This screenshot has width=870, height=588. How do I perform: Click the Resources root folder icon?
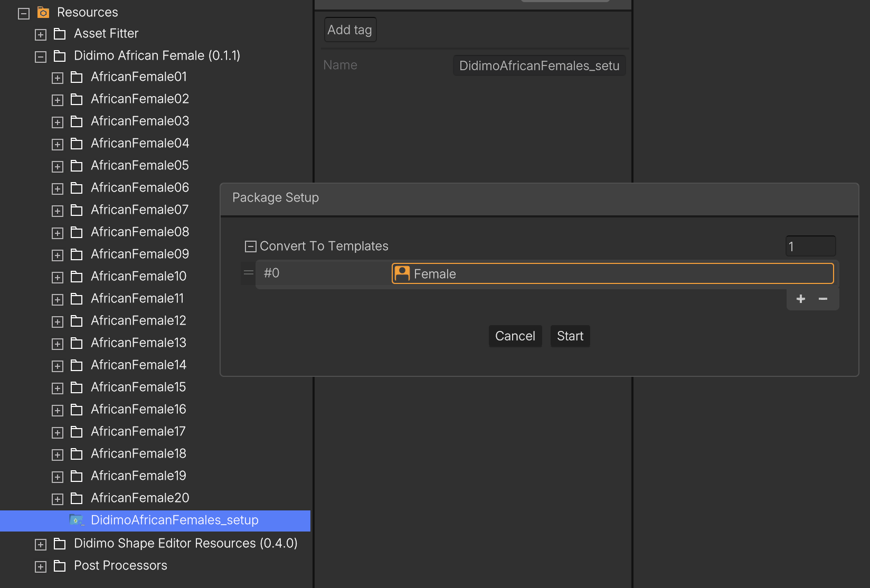click(43, 12)
